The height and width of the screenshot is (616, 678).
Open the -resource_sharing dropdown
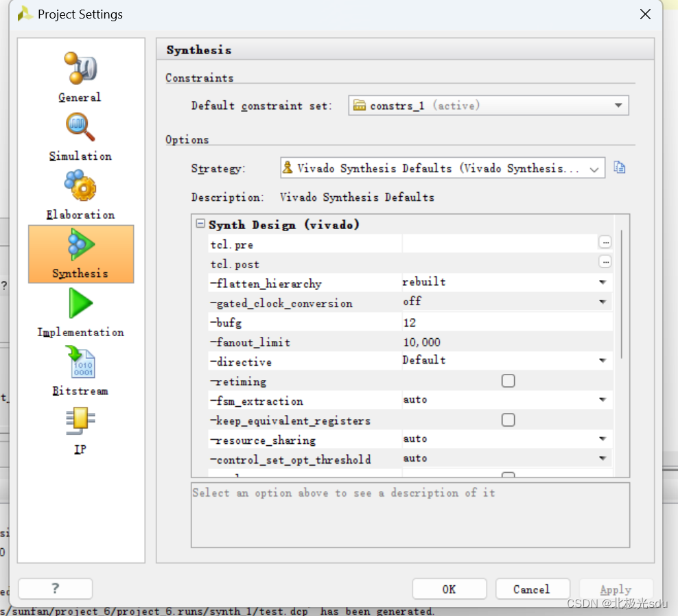coord(603,439)
